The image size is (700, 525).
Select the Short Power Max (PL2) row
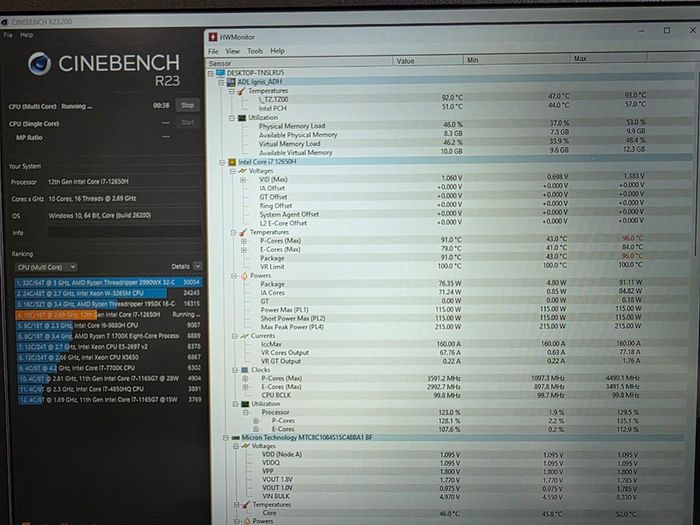452,318
